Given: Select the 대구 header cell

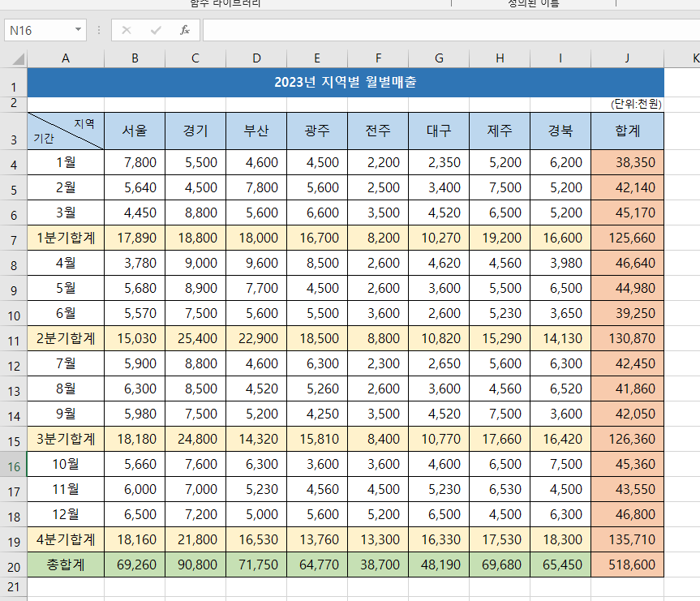Looking at the screenshot, I should pos(439,131).
